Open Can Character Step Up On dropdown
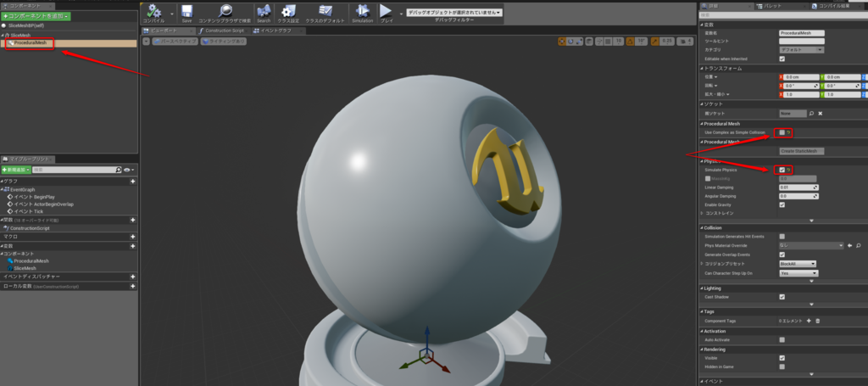The image size is (868, 386). pyautogui.click(x=798, y=273)
